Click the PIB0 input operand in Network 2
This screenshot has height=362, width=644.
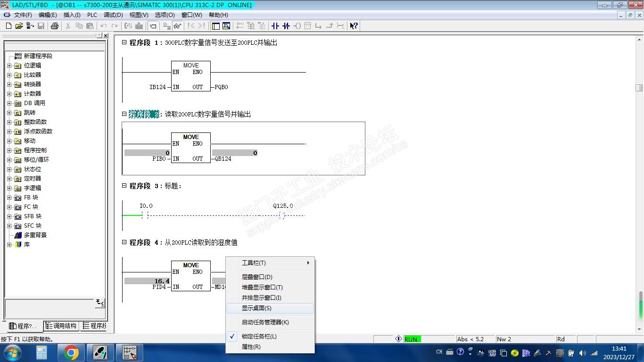click(159, 159)
